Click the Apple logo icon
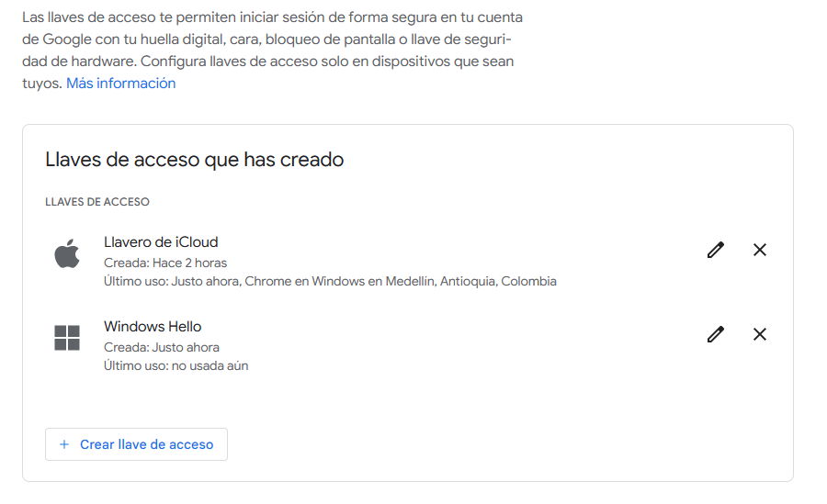 pyautogui.click(x=67, y=253)
